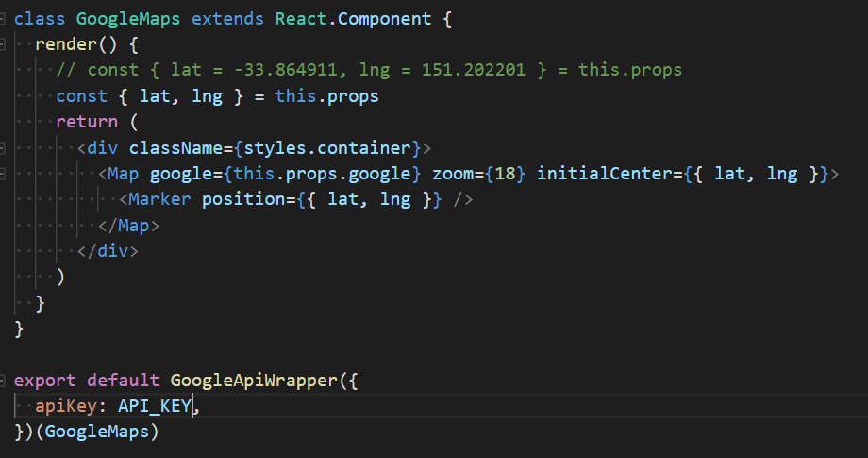Click the 'apiKey' property name
The height and width of the screenshot is (458, 868).
click(x=66, y=406)
